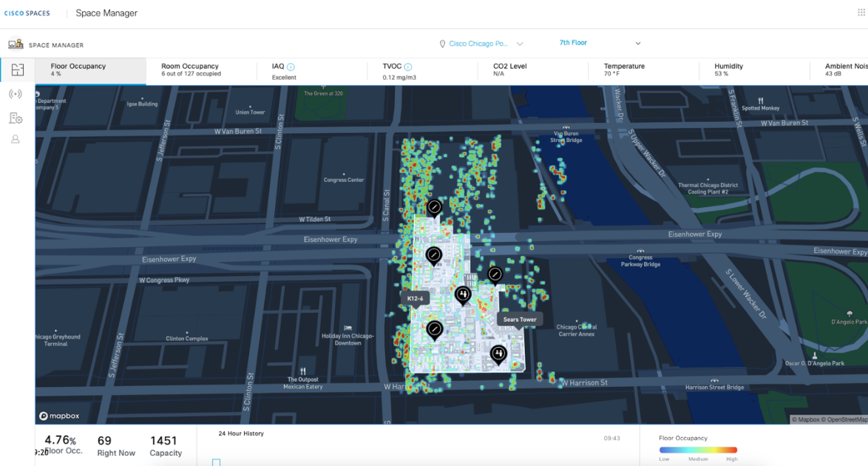This screenshot has height=466, width=868.
Task: Open the floor plan view in sidebar
Action: [17, 70]
